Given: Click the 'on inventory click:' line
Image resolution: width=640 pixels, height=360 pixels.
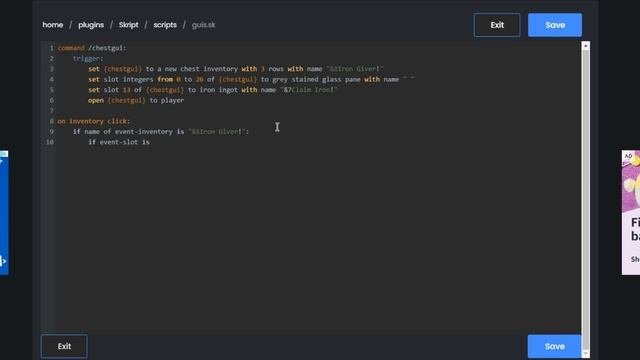Looking at the screenshot, I should click(x=93, y=121).
